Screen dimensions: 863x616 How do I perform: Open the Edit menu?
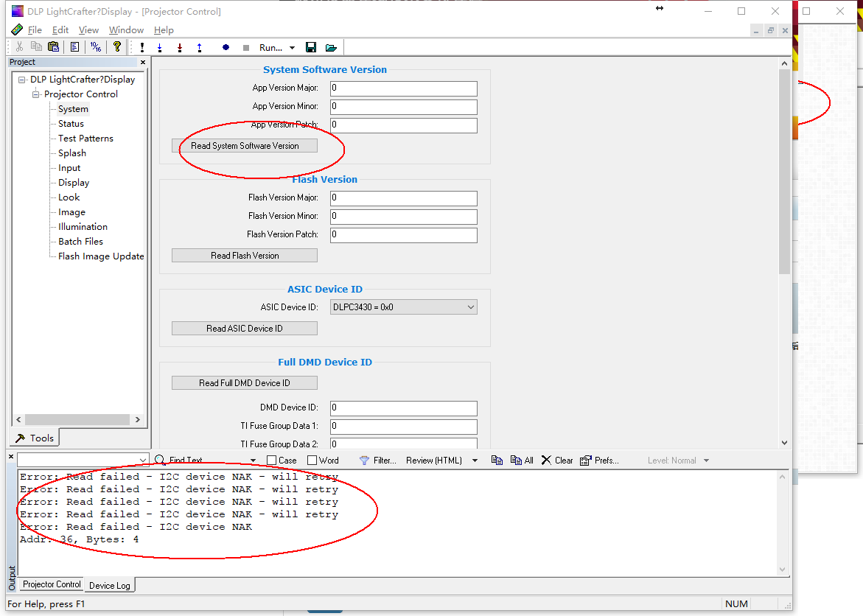[x=60, y=29]
